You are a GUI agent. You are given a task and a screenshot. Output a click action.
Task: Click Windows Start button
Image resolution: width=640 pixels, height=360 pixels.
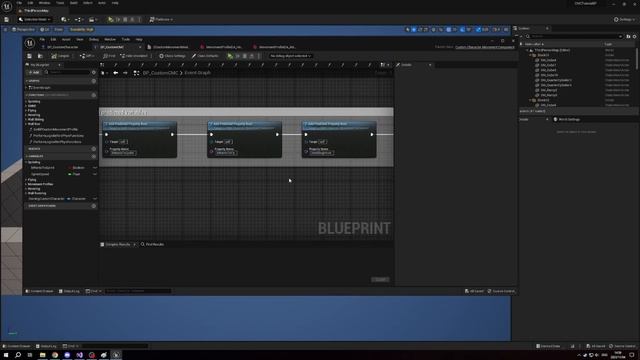6,355
